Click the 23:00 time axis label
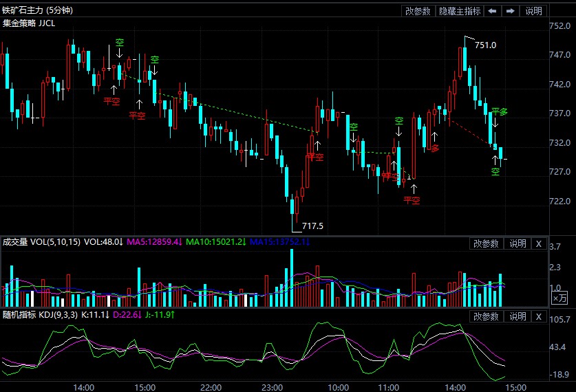The width and height of the screenshot is (576, 392). (x=273, y=388)
